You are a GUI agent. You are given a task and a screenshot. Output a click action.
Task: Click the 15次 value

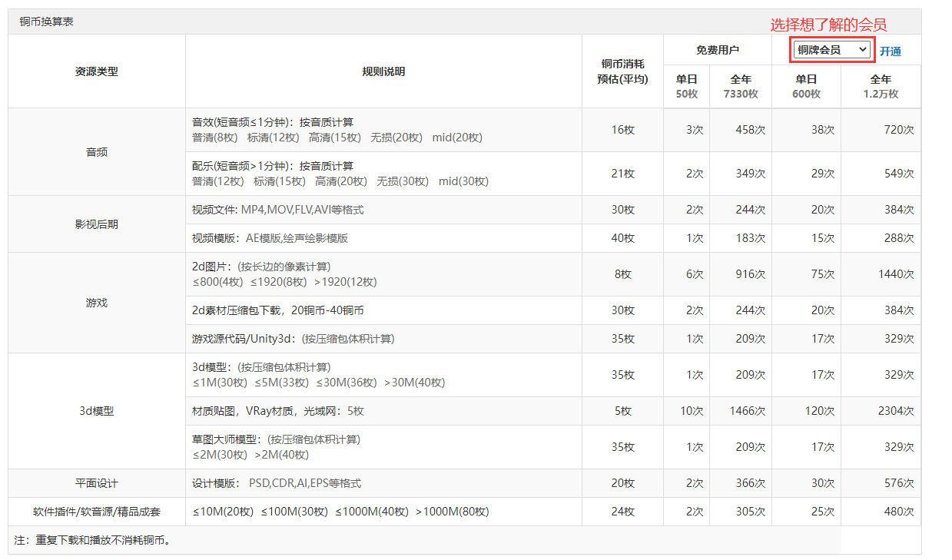point(823,238)
